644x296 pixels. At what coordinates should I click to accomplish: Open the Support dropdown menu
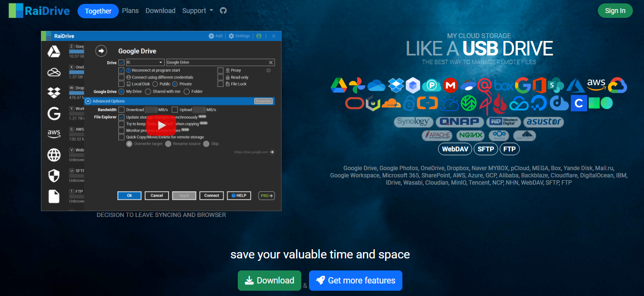click(198, 11)
